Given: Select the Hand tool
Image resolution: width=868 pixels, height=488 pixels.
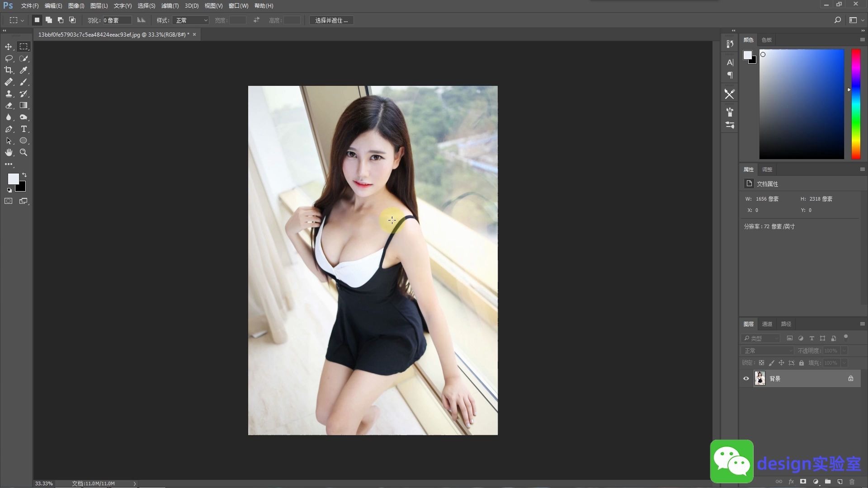Looking at the screenshot, I should (x=9, y=152).
